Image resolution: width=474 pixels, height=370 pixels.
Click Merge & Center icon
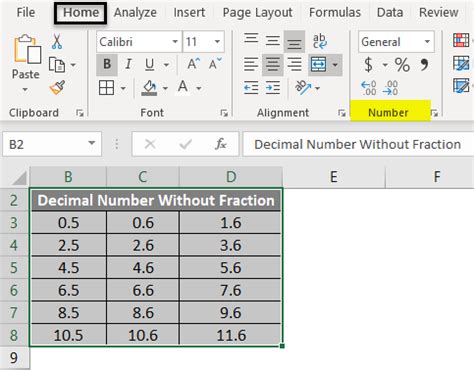pyautogui.click(x=318, y=65)
